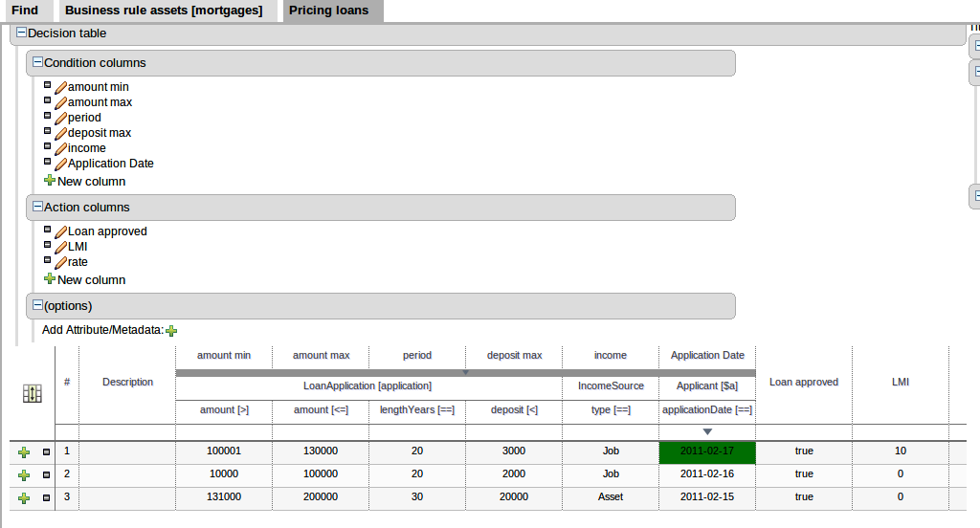
Task: Remove the deposit max condition column
Action: coord(47,131)
